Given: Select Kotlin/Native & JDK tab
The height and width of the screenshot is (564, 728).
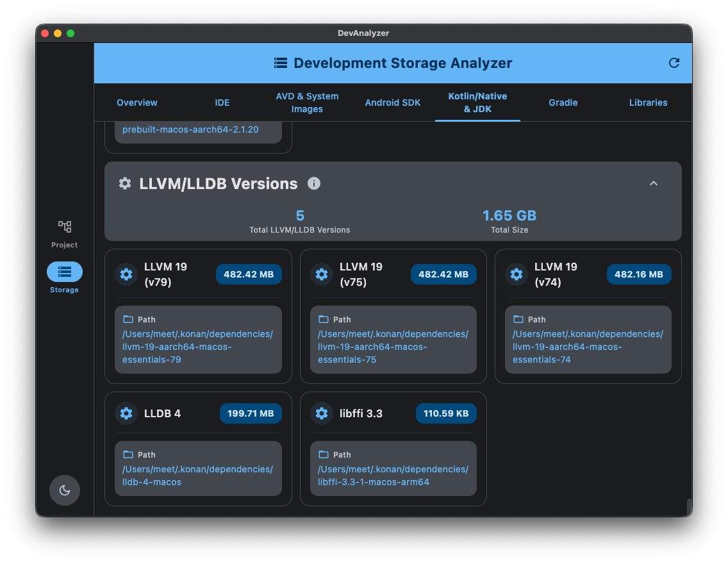Looking at the screenshot, I should click(477, 103).
